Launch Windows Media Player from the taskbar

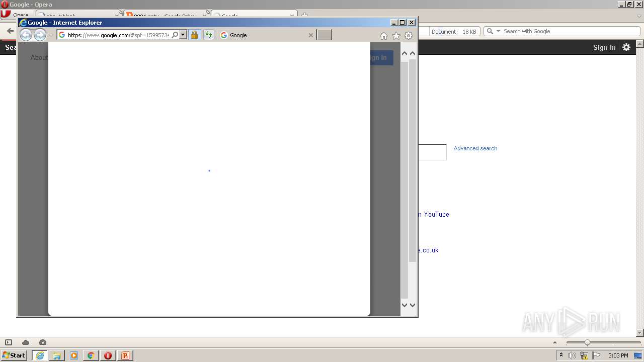(74, 355)
